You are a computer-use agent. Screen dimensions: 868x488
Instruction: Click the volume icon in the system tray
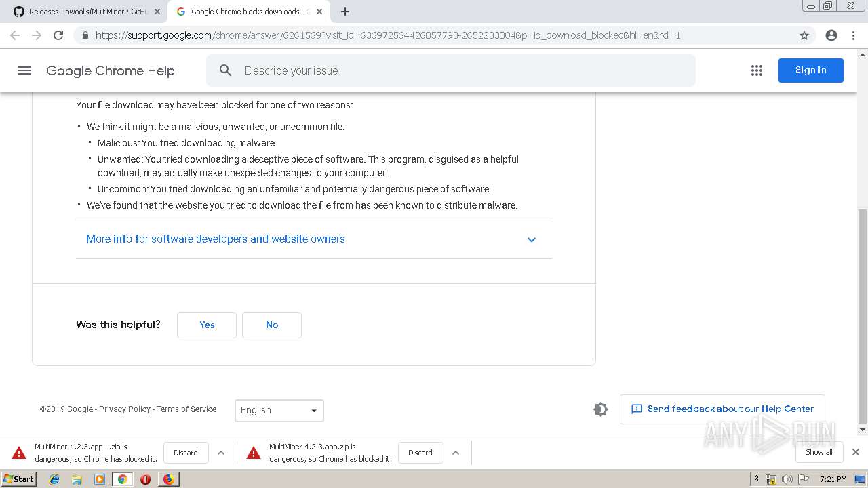pos(787,479)
